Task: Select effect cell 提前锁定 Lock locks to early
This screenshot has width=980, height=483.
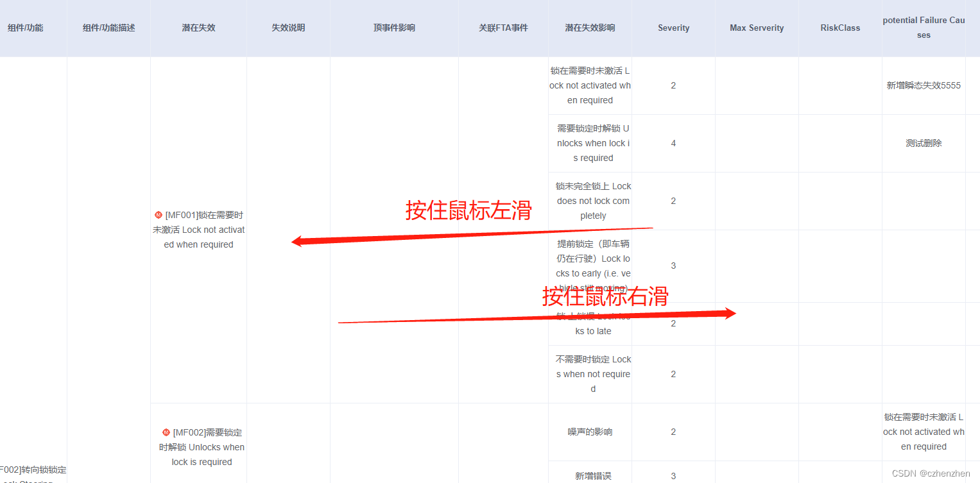Action: click(x=590, y=266)
